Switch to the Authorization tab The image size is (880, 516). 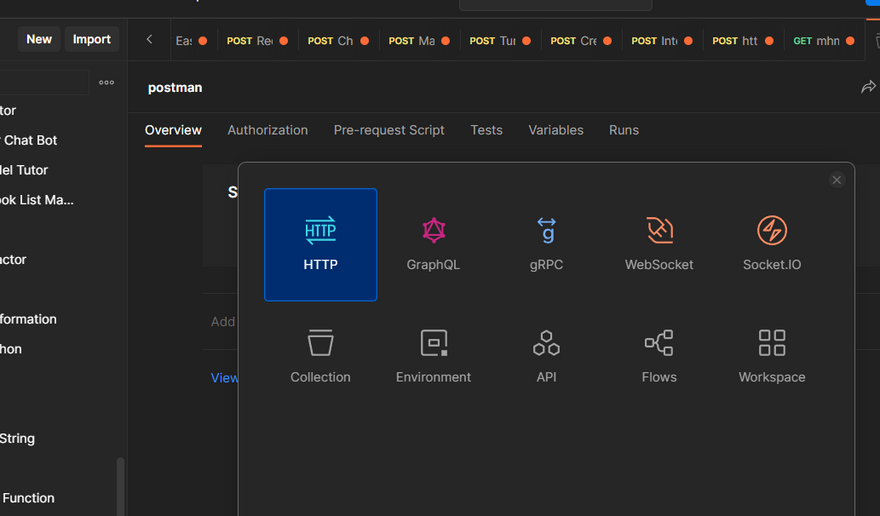(267, 130)
